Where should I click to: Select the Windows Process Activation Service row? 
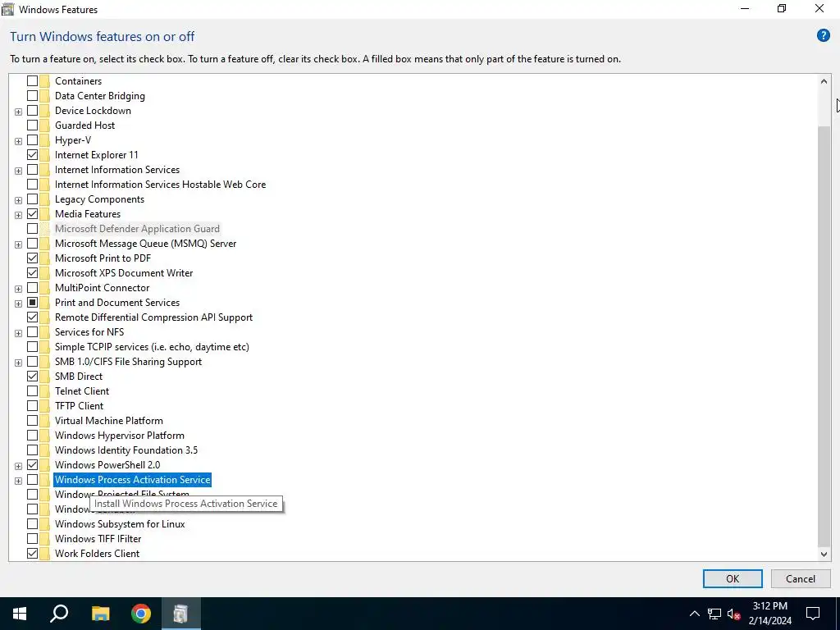(x=132, y=479)
